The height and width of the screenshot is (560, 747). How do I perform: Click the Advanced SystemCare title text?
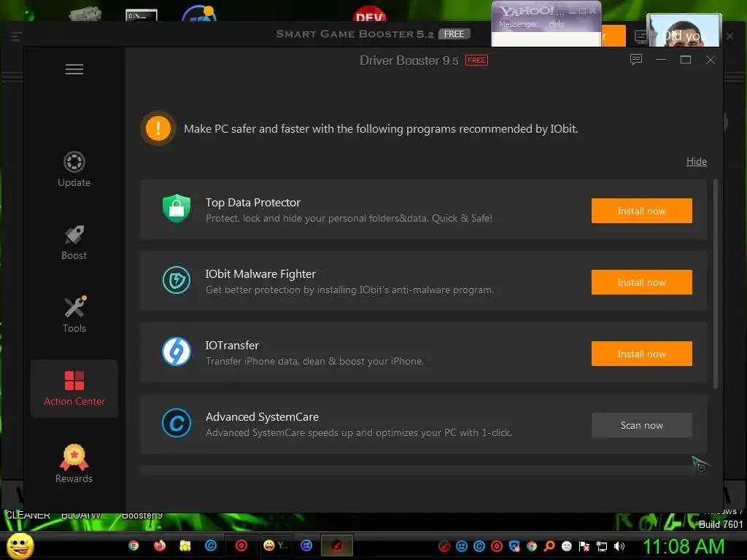(x=262, y=416)
